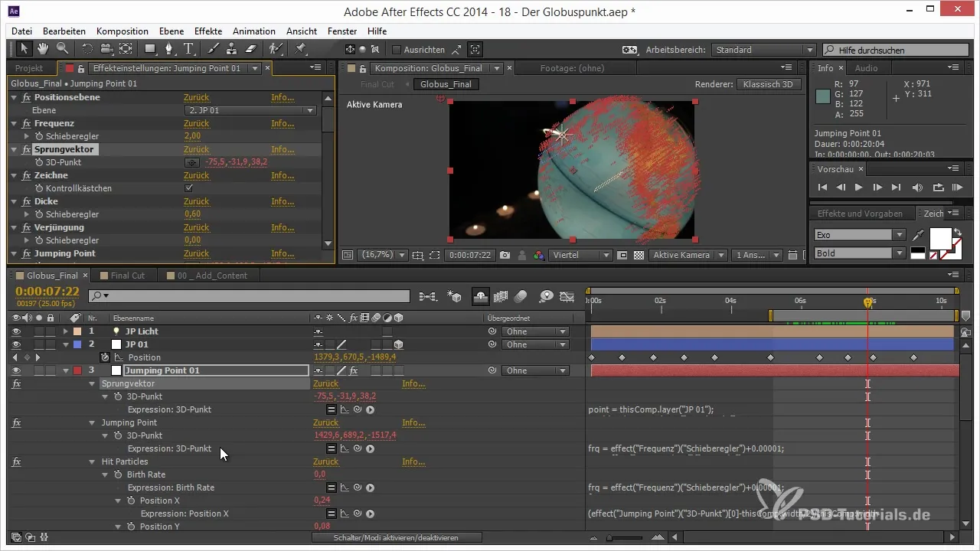Toggle 3D layer switch for JP 01
This screenshot has height=551, width=980.
click(399, 344)
